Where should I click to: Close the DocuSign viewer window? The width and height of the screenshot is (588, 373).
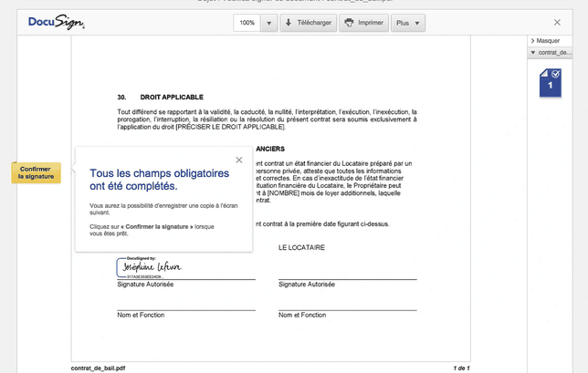point(557,23)
